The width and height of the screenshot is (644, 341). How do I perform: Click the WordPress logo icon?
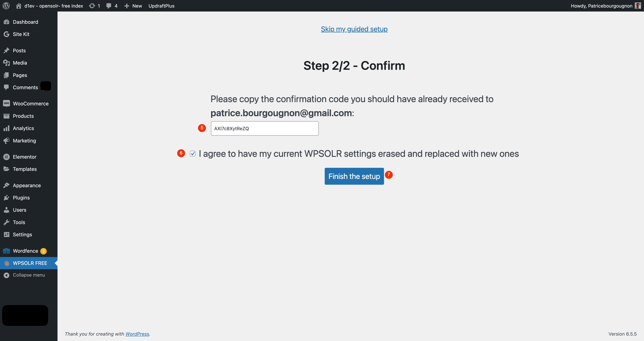tap(6, 6)
